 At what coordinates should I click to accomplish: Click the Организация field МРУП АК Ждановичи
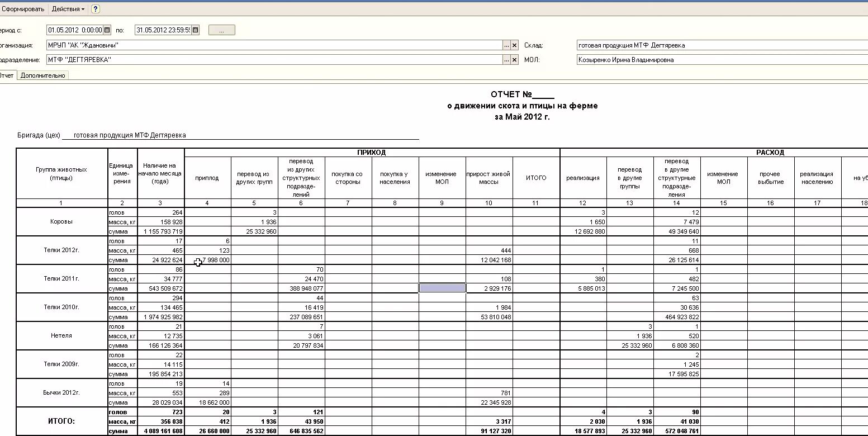click(275, 45)
